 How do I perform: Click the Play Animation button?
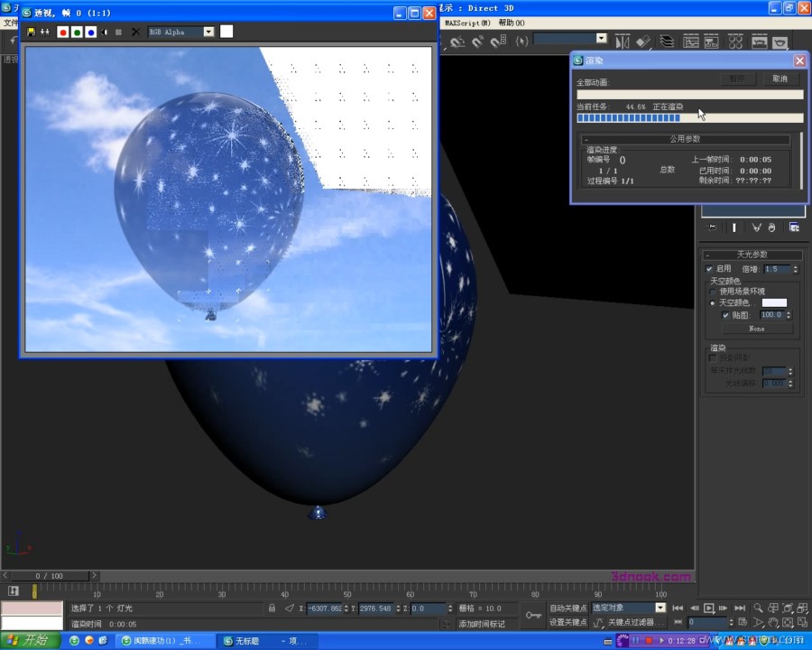pos(709,608)
